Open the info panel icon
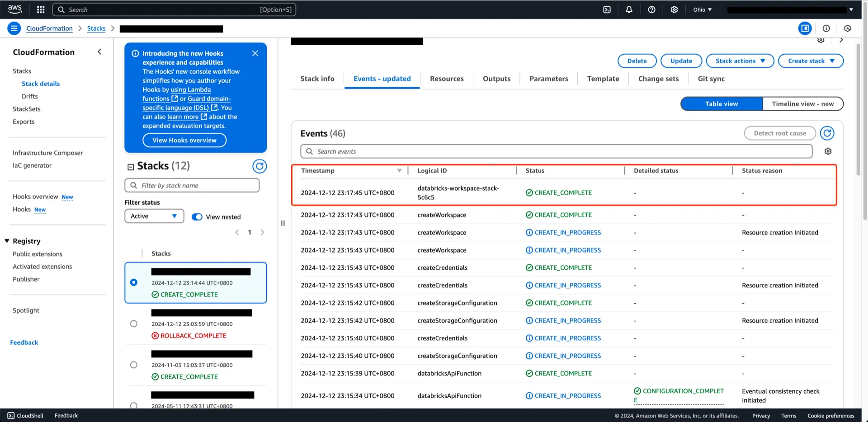 (826, 28)
